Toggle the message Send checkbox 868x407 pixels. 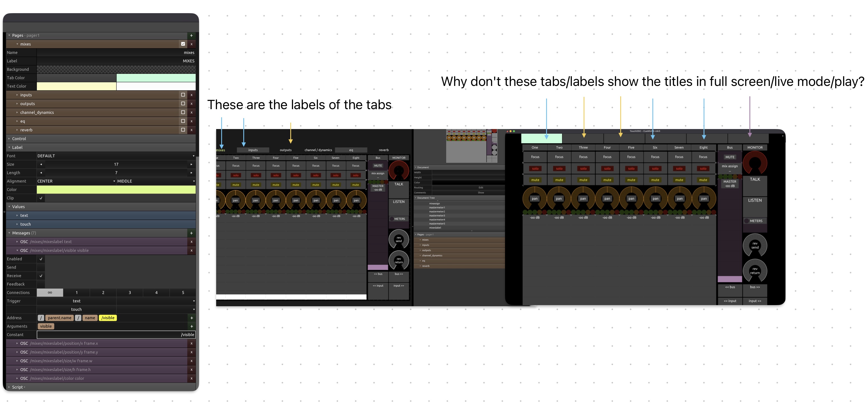[41, 267]
